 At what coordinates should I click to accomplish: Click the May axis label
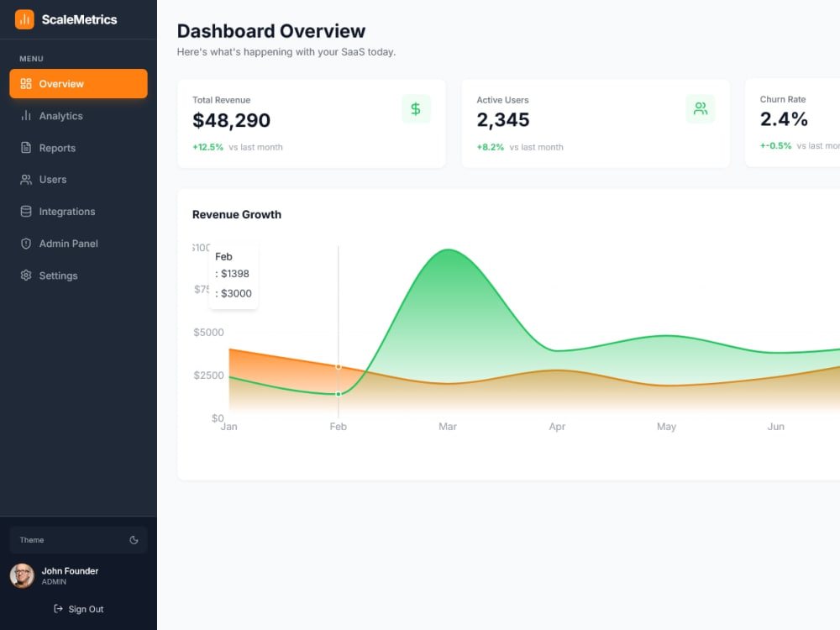click(666, 427)
